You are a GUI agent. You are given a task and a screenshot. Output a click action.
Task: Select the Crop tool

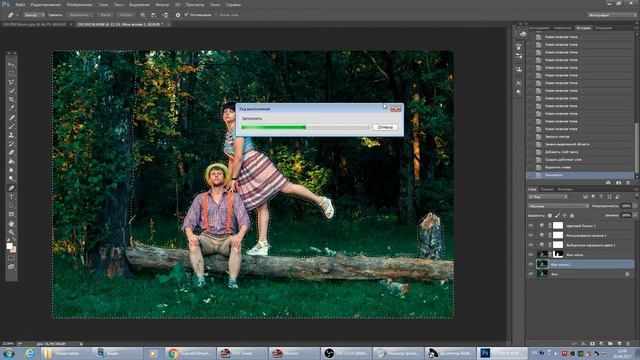pos(11,99)
